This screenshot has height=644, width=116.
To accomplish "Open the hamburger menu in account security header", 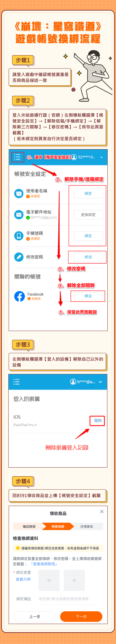I will (x=17, y=157).
